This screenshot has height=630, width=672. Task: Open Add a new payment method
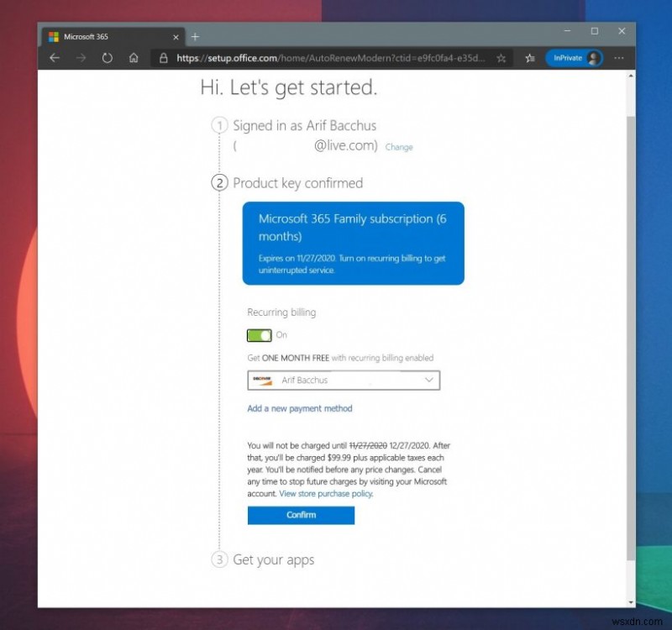pyautogui.click(x=299, y=407)
